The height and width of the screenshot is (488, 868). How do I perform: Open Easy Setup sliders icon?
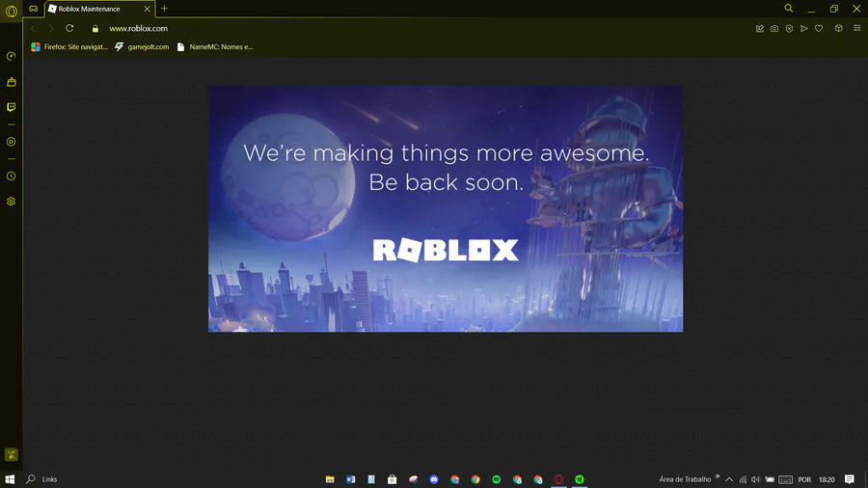857,28
